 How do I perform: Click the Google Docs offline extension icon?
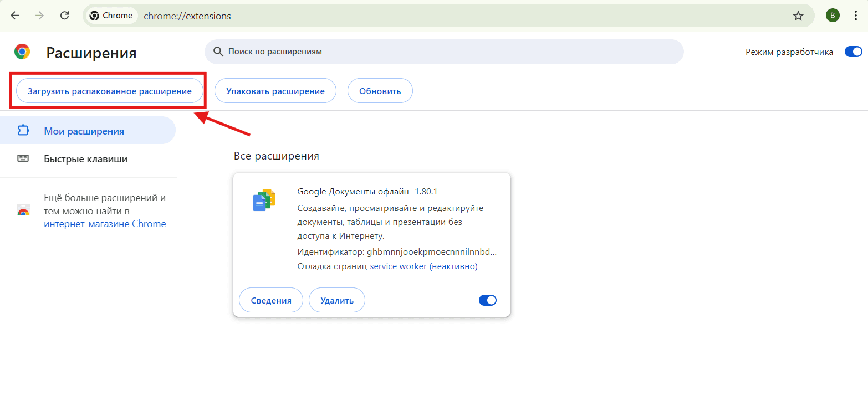click(264, 201)
